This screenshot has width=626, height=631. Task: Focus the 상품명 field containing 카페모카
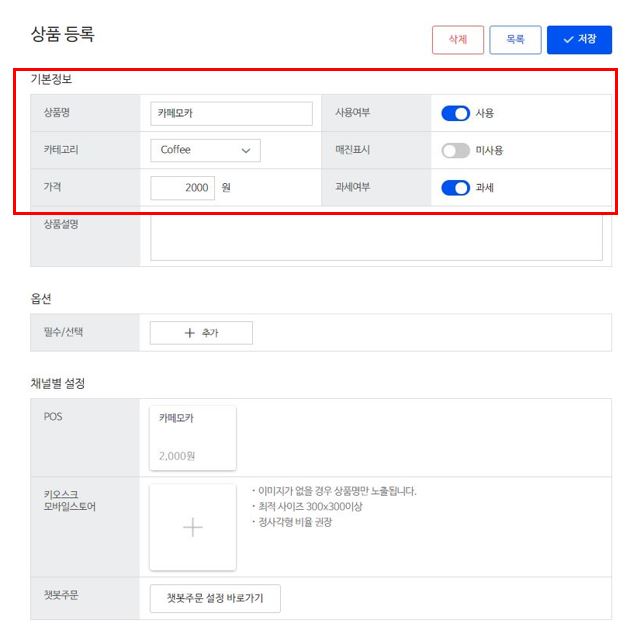click(231, 113)
